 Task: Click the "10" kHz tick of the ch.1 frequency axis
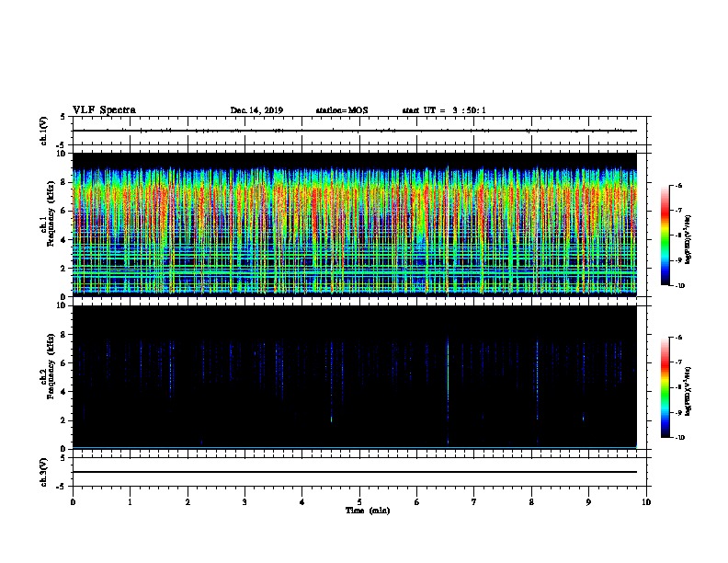(62, 154)
